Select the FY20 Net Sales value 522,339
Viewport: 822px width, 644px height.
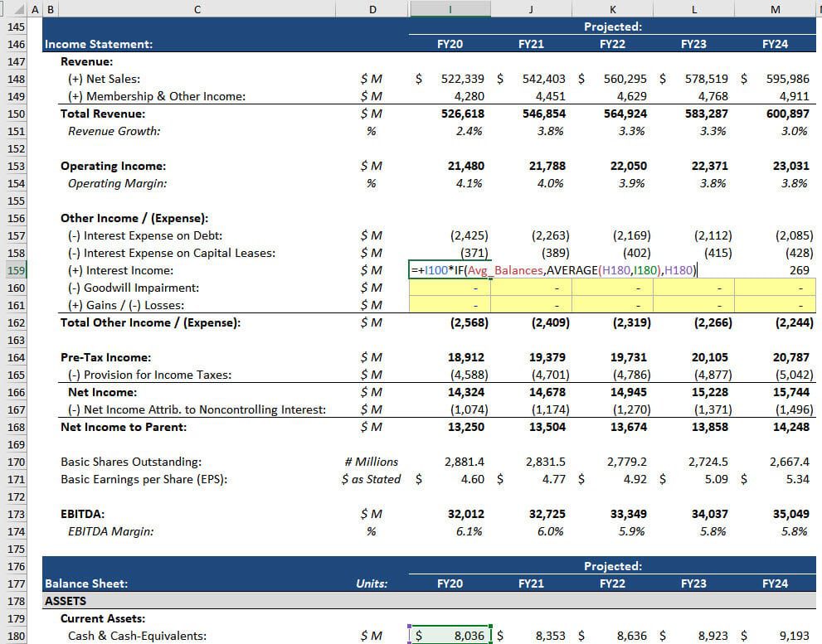(456, 79)
